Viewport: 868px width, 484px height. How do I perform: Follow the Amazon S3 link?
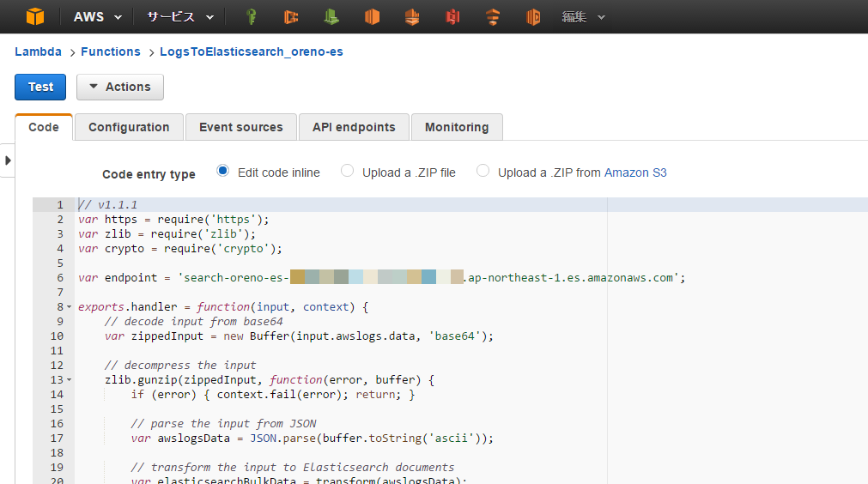tap(635, 172)
